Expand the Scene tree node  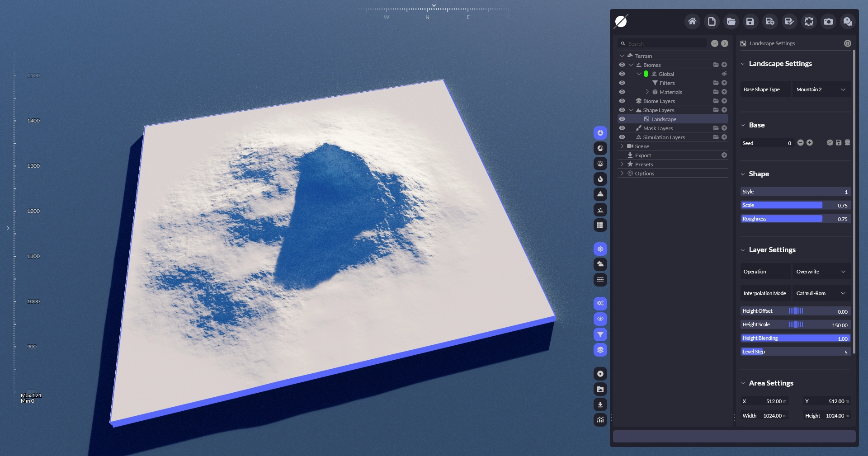[x=622, y=146]
